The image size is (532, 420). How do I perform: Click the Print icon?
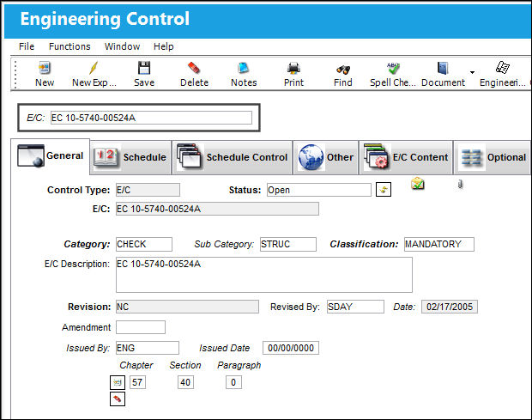coord(293,69)
